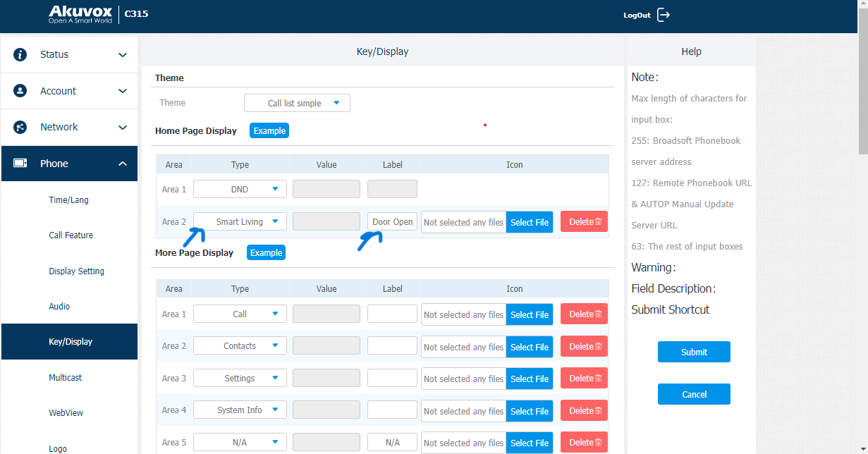
Task: Click the Network share icon
Action: (x=20, y=127)
